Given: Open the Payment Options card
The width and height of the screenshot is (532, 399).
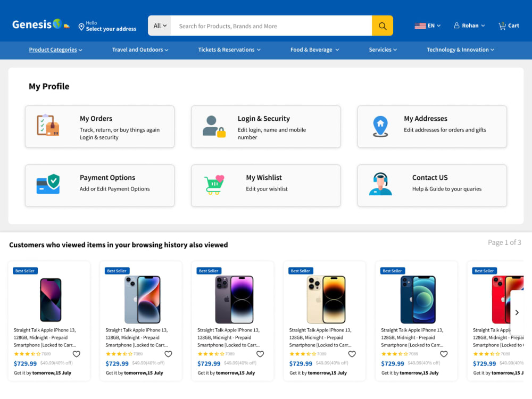Looking at the screenshot, I should coord(100,186).
